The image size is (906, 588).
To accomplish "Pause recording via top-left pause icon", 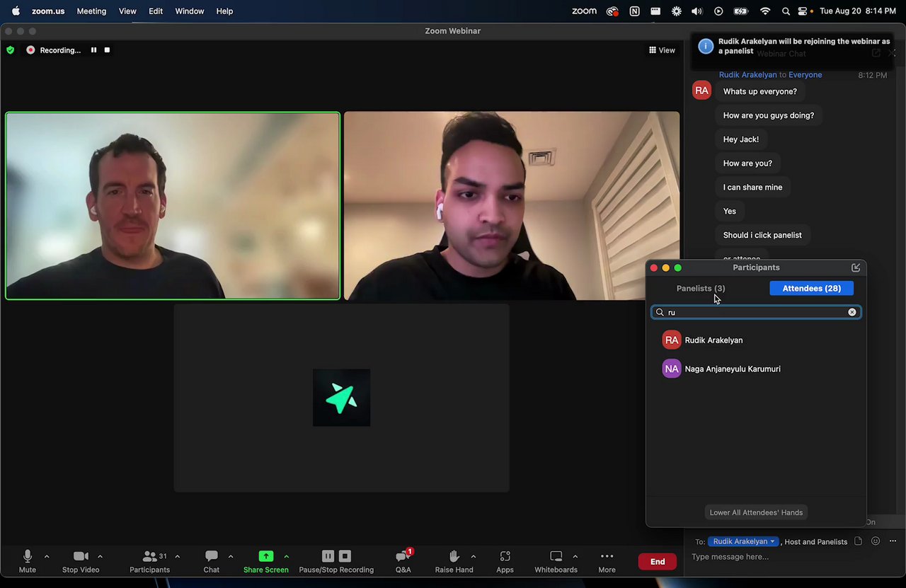I will point(93,50).
